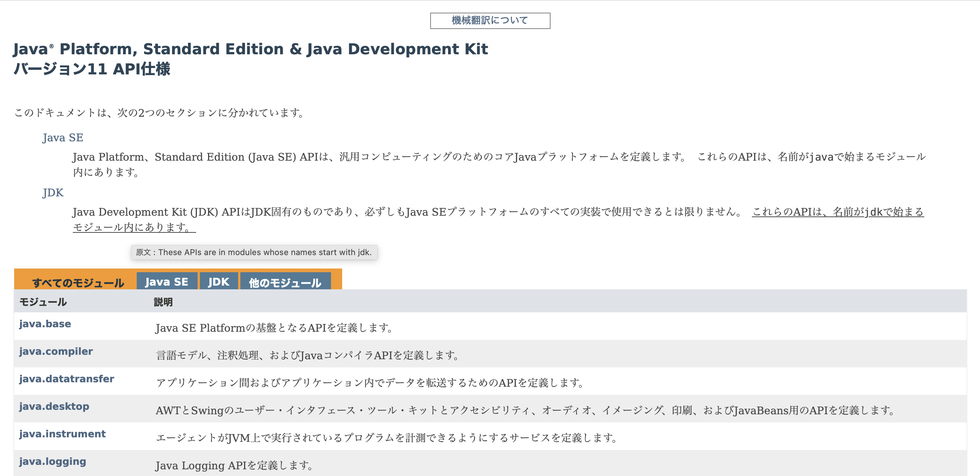This screenshot has height=476, width=980.
Task: Open the java.datatransfer module page
Action: pyautogui.click(x=66, y=379)
